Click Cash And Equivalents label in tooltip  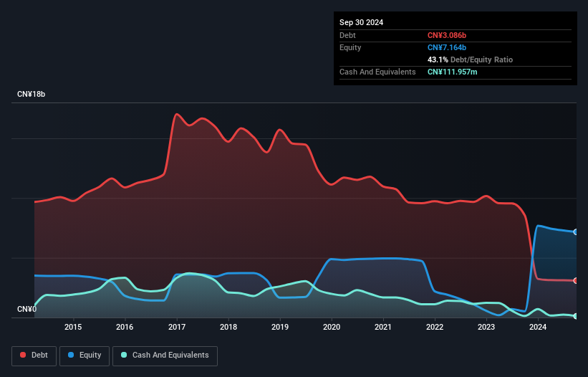click(x=377, y=72)
